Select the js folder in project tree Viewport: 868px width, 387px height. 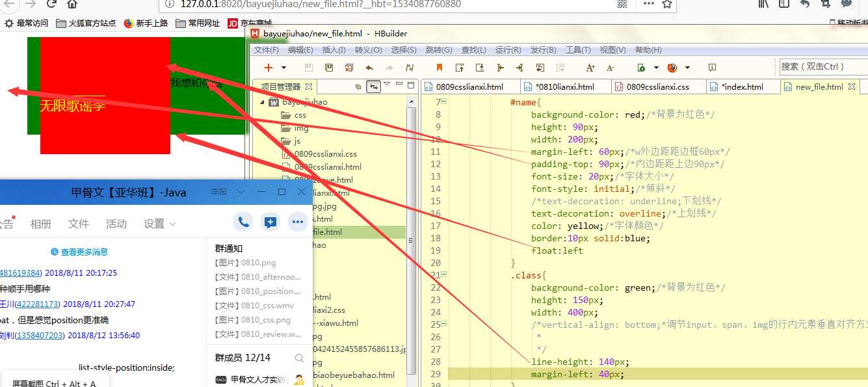[291, 141]
